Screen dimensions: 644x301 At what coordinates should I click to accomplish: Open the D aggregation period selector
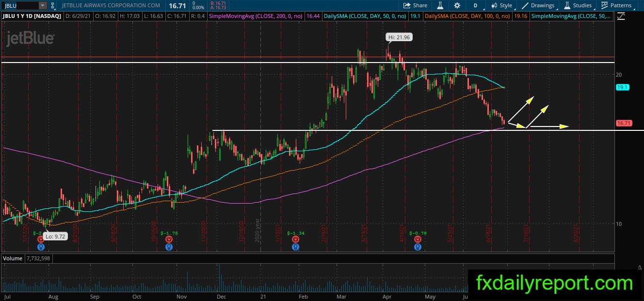click(x=475, y=5)
